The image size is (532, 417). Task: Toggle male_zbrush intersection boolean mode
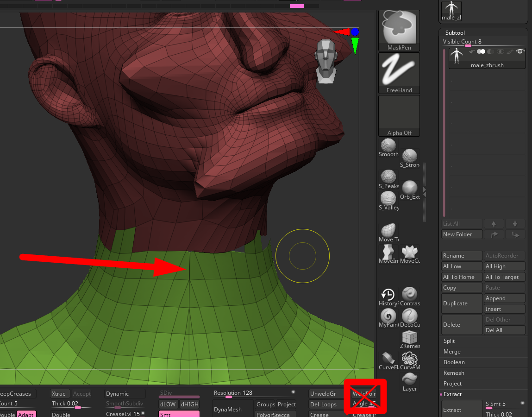coord(500,51)
